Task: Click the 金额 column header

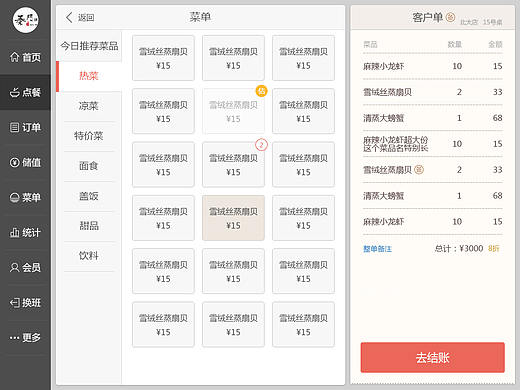Action: pos(495,44)
